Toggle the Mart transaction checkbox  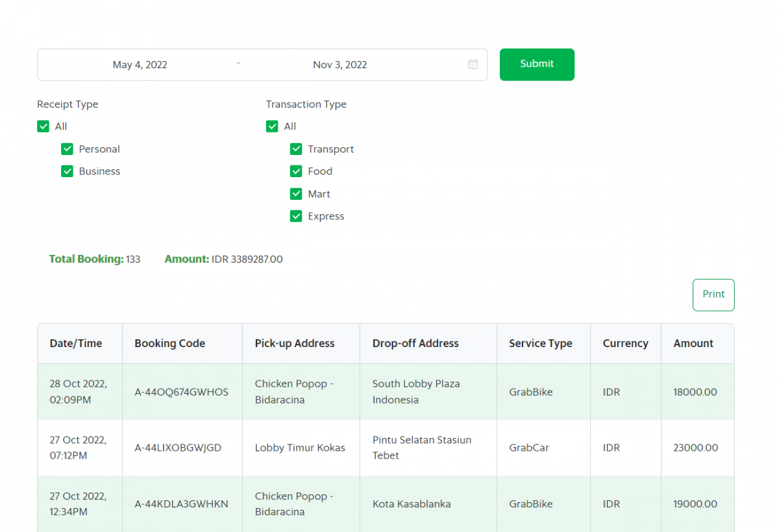(x=297, y=194)
